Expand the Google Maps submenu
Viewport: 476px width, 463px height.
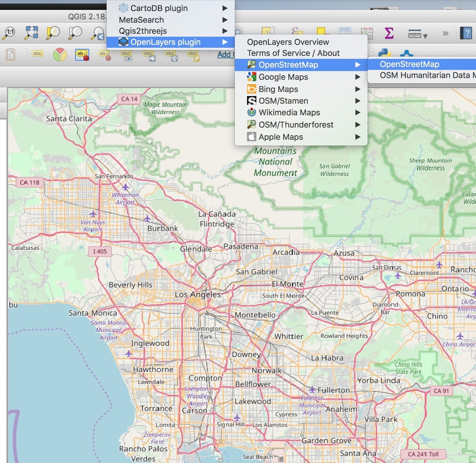coord(301,77)
